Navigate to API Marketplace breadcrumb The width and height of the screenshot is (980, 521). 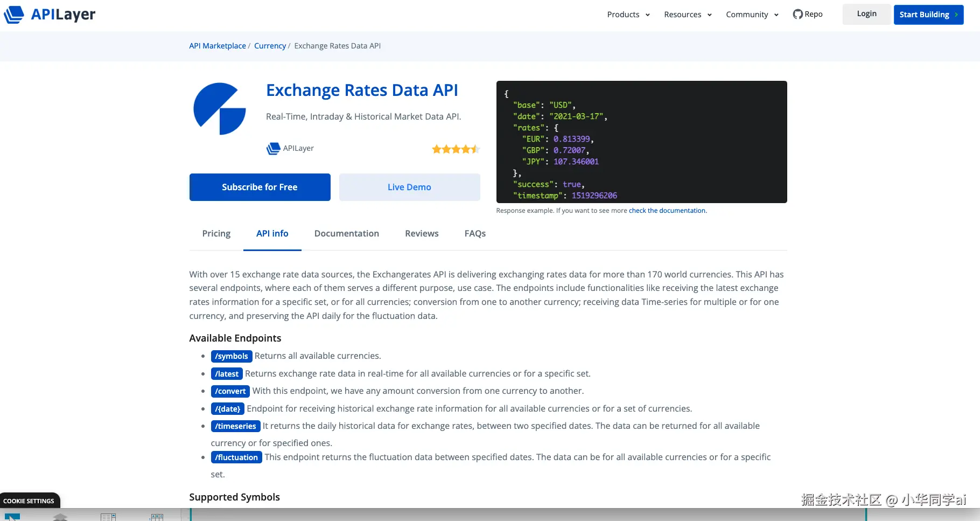(218, 46)
